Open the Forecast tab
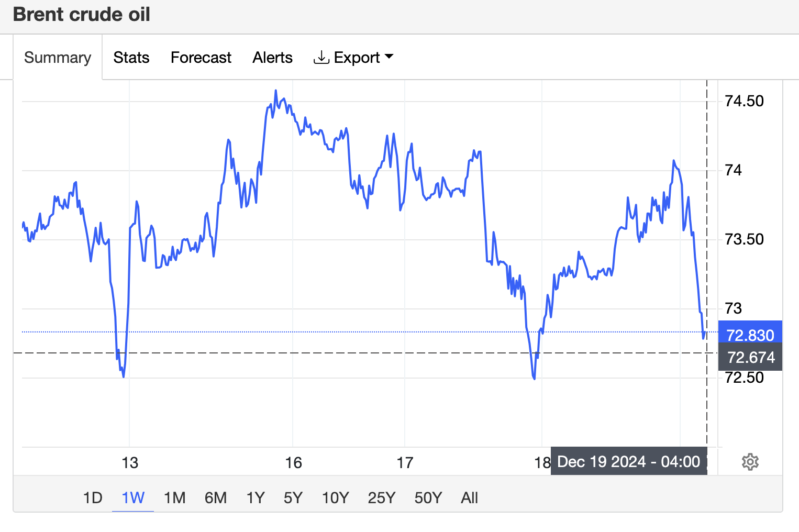Image resolution: width=799 pixels, height=532 pixels. (x=201, y=57)
